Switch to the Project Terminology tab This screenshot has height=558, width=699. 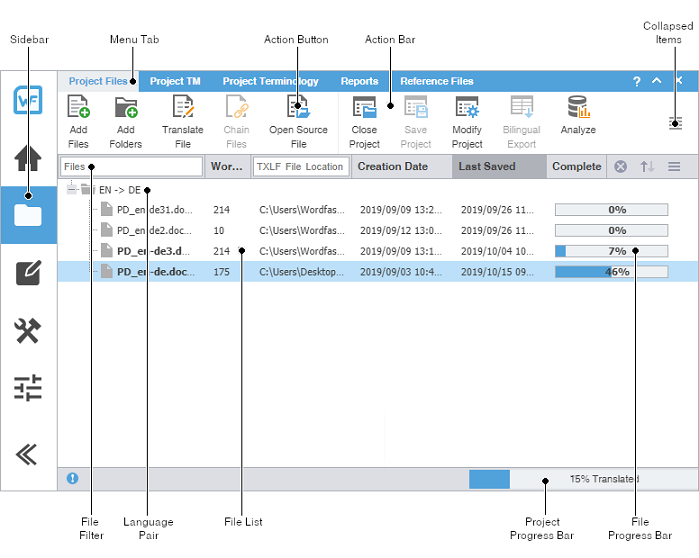tap(270, 81)
